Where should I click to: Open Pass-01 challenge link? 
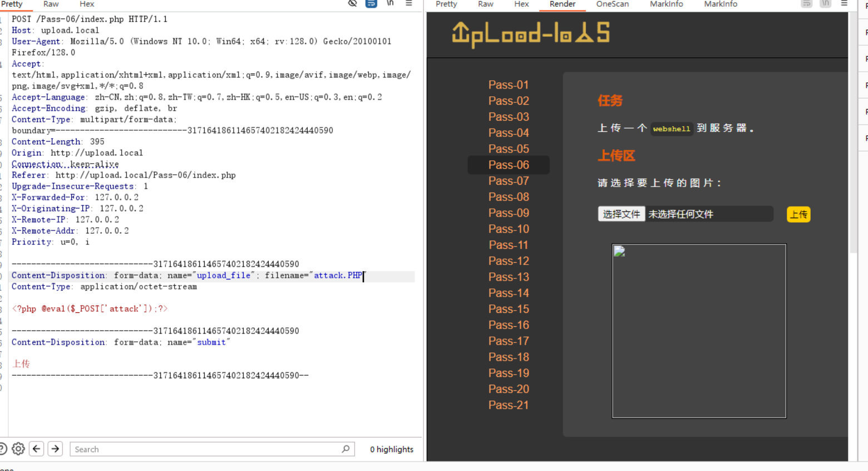(x=509, y=85)
